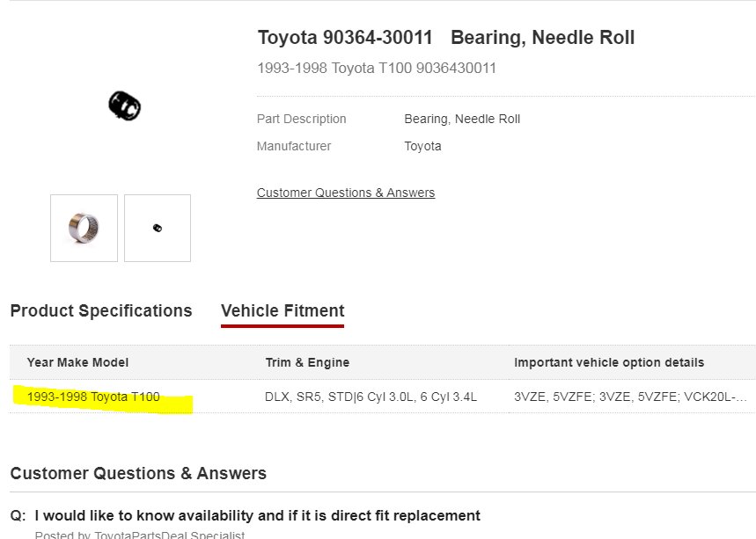Click the availability and direct fit question
This screenshot has width=756, height=539.
tap(257, 515)
